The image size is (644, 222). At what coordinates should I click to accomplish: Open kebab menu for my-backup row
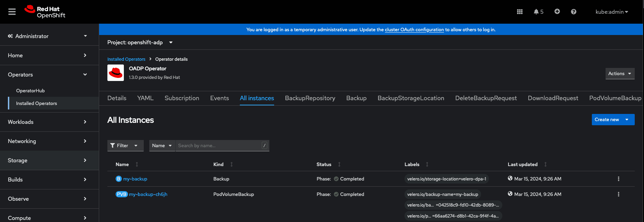point(619,179)
